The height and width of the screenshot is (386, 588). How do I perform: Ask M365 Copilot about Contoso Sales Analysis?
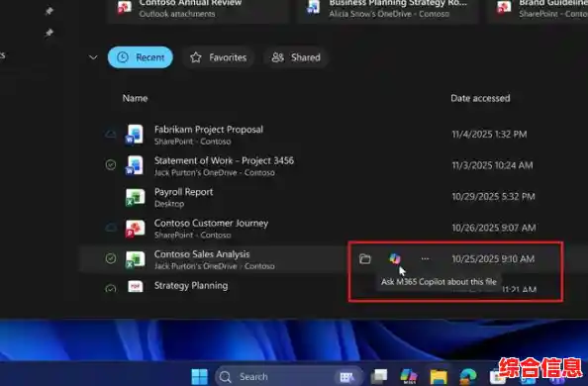[395, 258]
